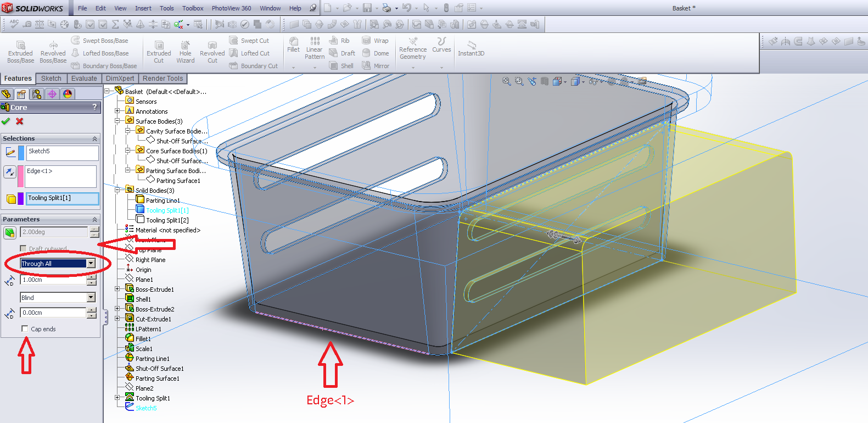
Task: Cancel Core feature with red X
Action: coord(20,121)
